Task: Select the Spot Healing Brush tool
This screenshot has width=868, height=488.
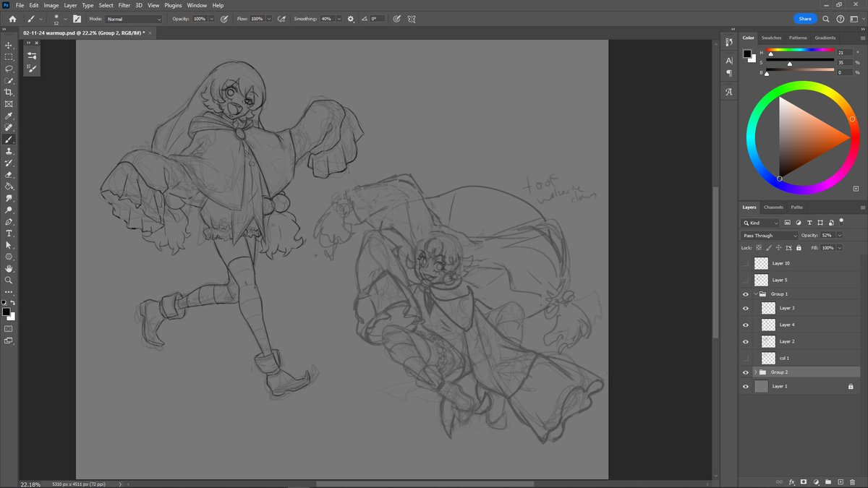Action: click(9, 127)
